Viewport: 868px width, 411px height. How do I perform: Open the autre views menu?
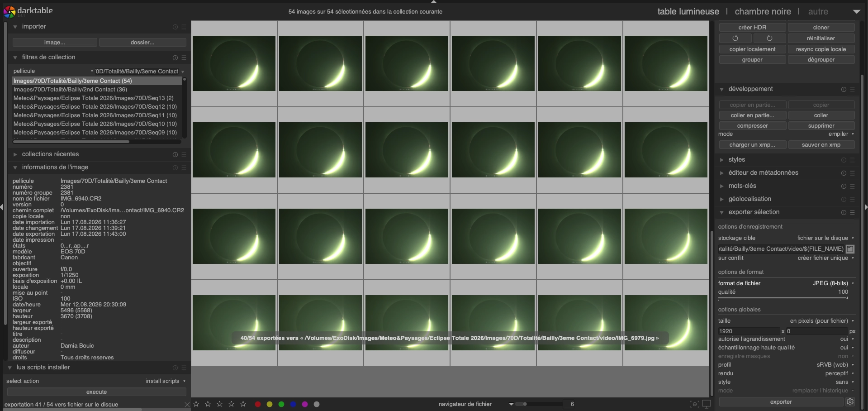818,11
